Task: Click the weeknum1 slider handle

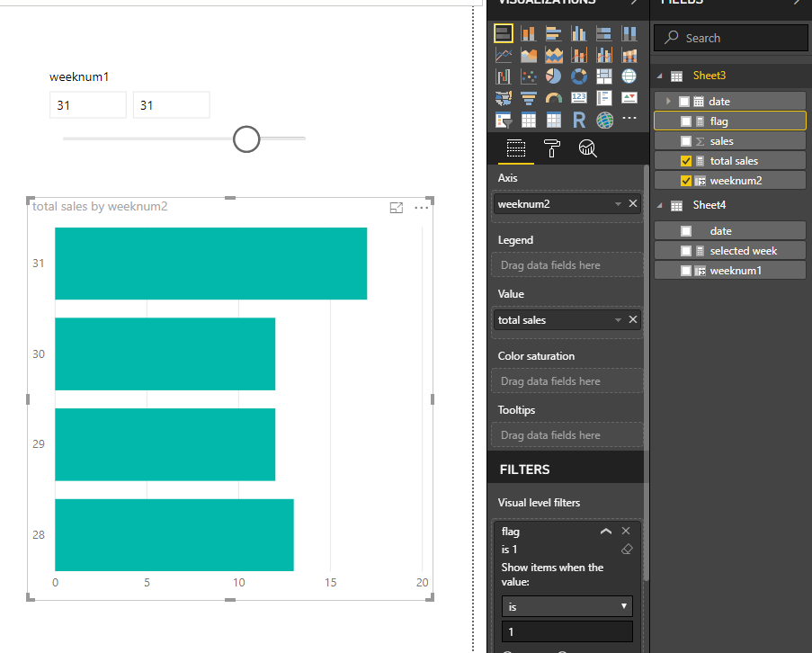Action: tap(246, 139)
